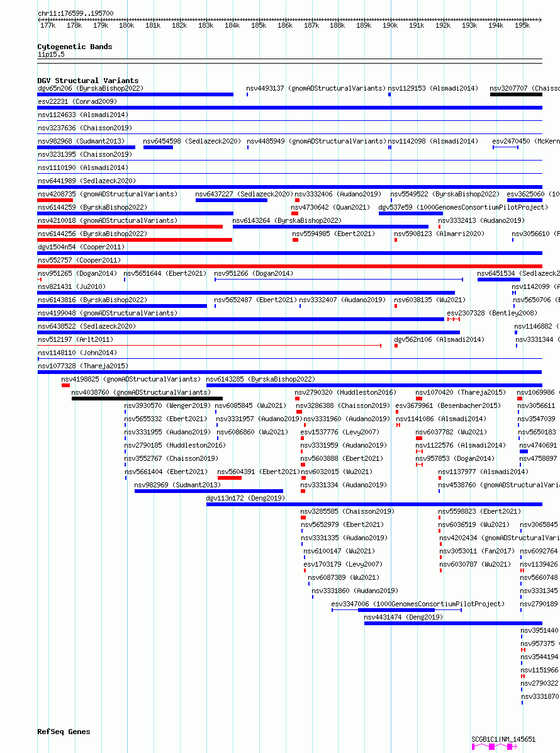Open nsv1077328 (Thareja2015) label

point(83,365)
